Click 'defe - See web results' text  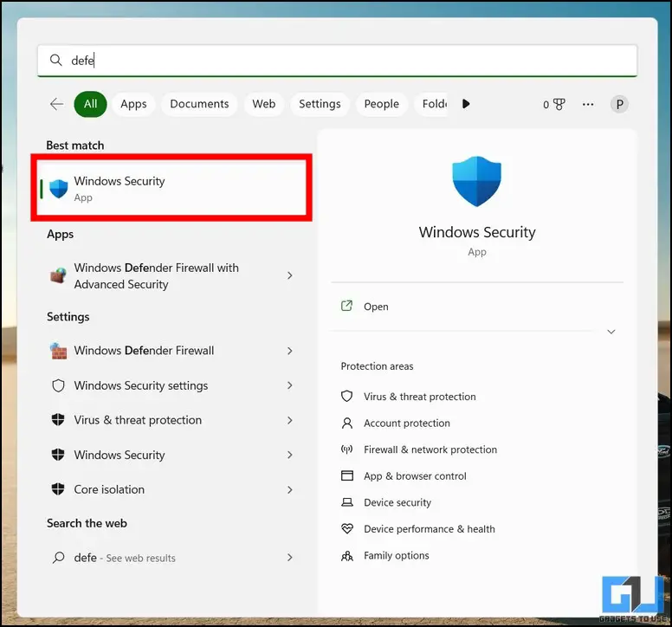point(125,558)
